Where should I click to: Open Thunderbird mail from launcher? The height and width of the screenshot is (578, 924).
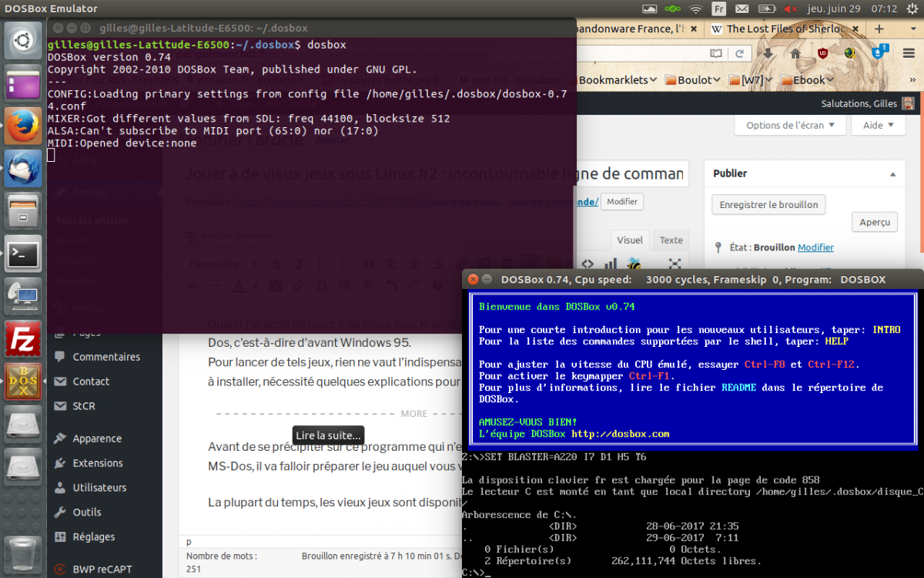coord(23,168)
